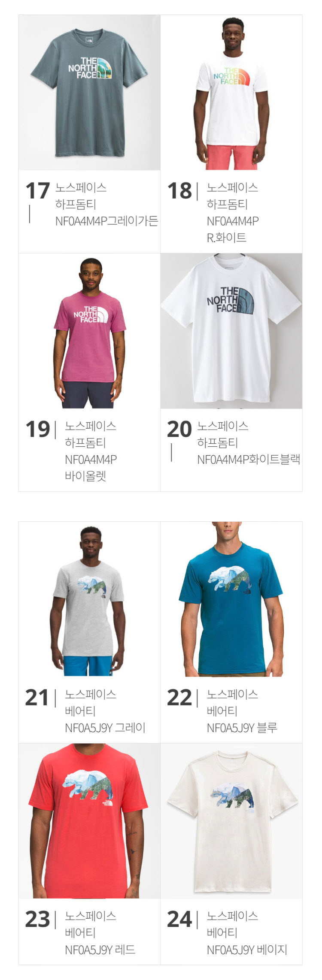
Task: Click item number 23
Action: click(x=38, y=920)
